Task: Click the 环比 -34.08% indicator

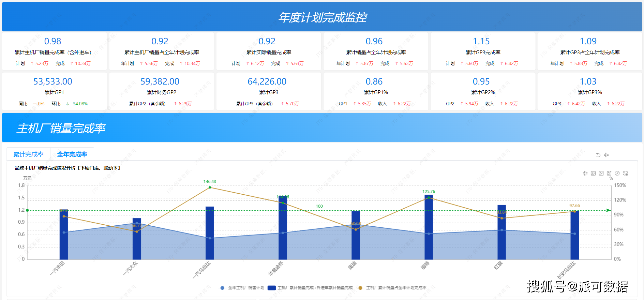Action: [x=70, y=104]
